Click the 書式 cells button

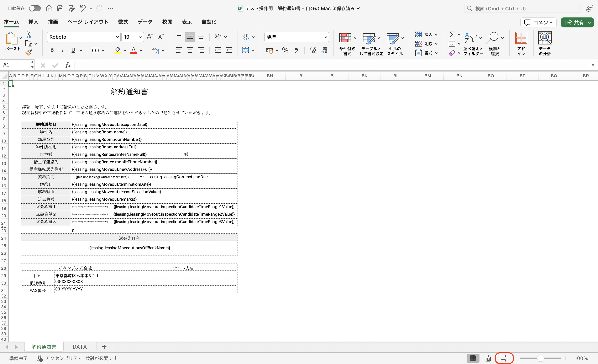pos(426,53)
